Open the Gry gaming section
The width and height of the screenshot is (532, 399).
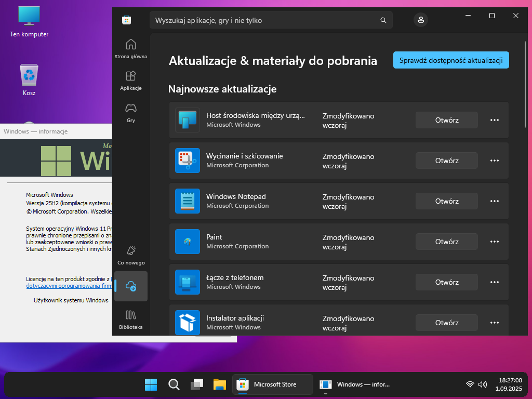click(x=131, y=112)
